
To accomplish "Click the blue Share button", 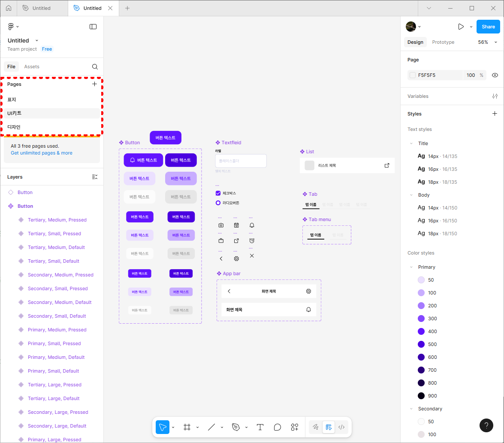I will [488, 27].
